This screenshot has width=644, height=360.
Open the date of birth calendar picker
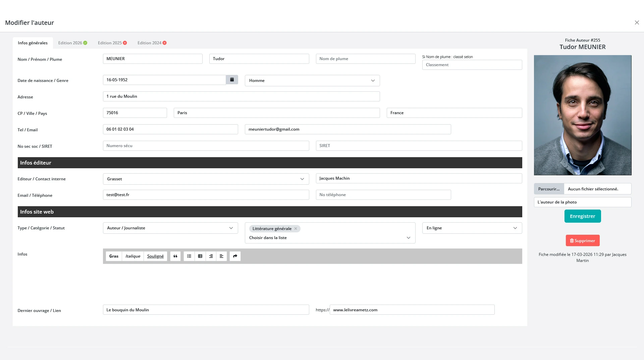click(232, 80)
